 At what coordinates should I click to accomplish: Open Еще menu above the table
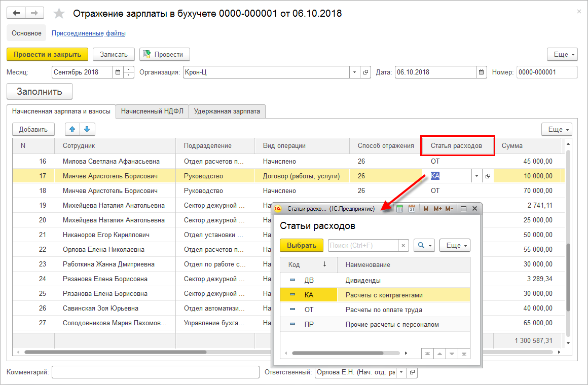point(557,129)
